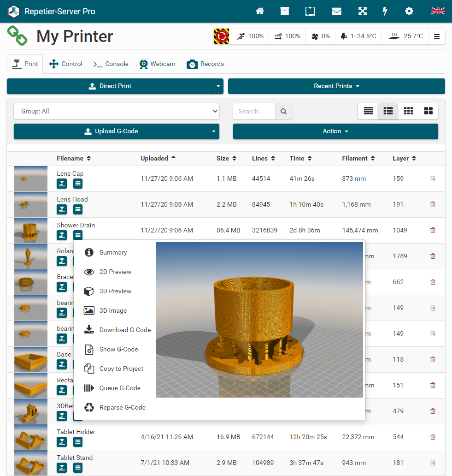Type in the Search input field
This screenshot has height=476, width=452.
pos(254,111)
